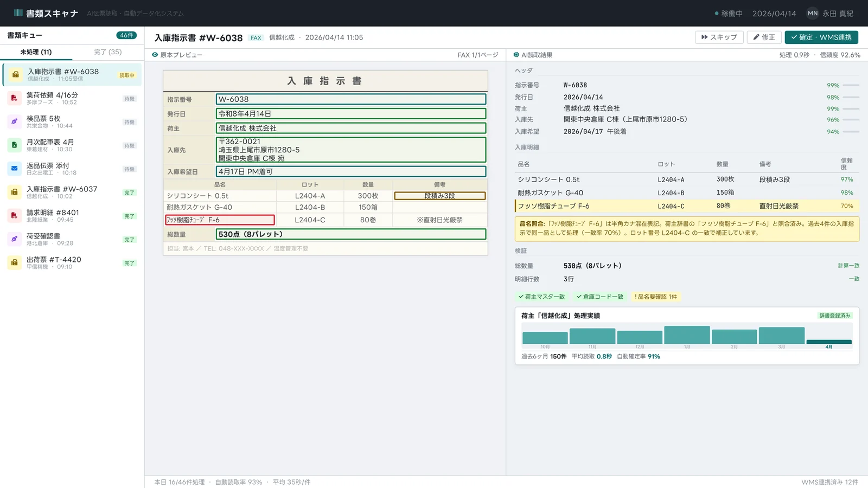The image size is (868, 488).
Task: Click the 指示番号 99% confidence bar
Action: coord(851,85)
